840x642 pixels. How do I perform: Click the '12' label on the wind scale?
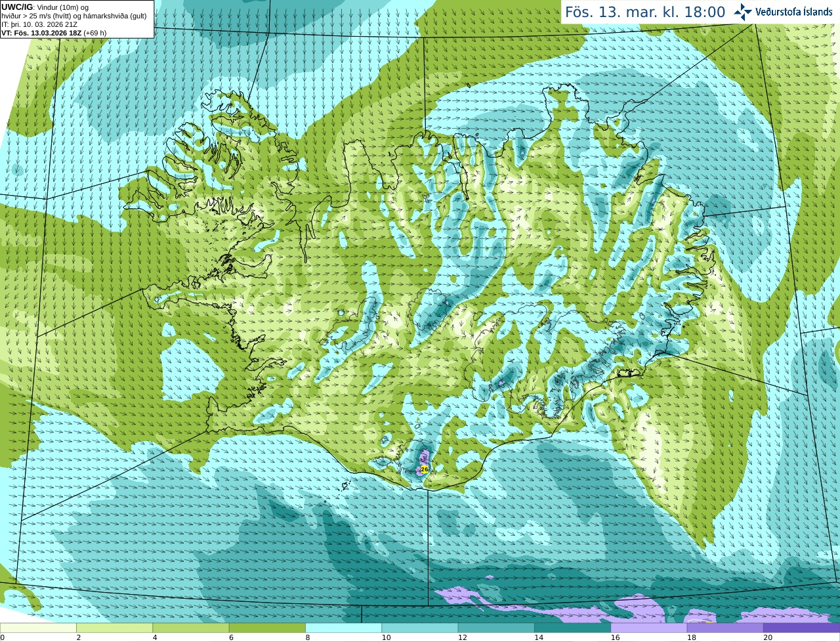pyautogui.click(x=463, y=637)
